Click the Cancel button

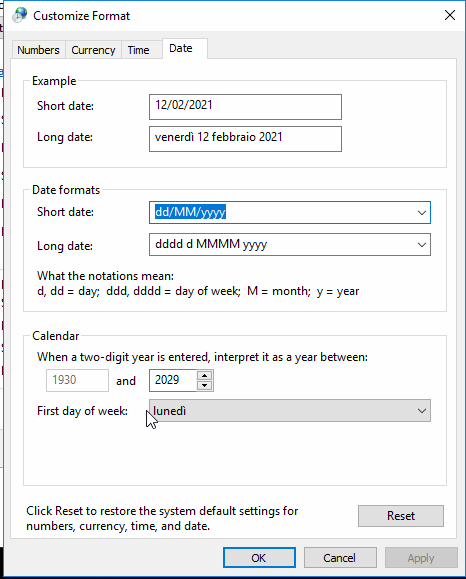[340, 558]
